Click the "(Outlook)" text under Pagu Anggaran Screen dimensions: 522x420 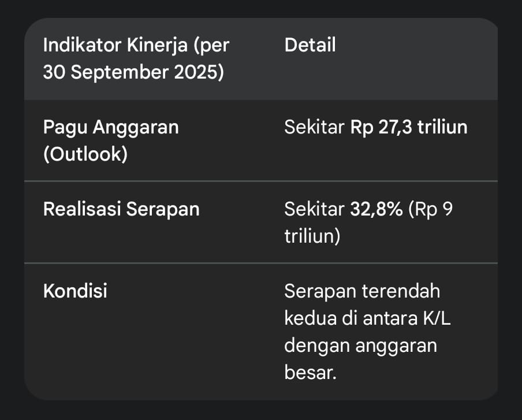coord(85,155)
